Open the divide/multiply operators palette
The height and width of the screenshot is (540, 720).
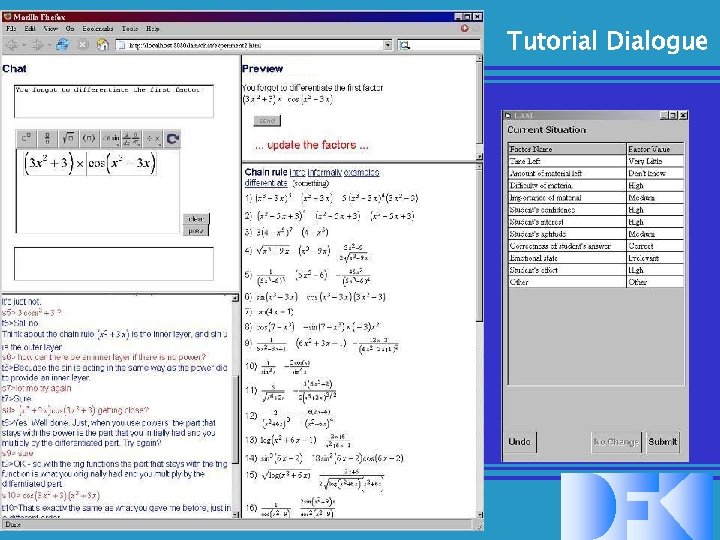coord(152,138)
